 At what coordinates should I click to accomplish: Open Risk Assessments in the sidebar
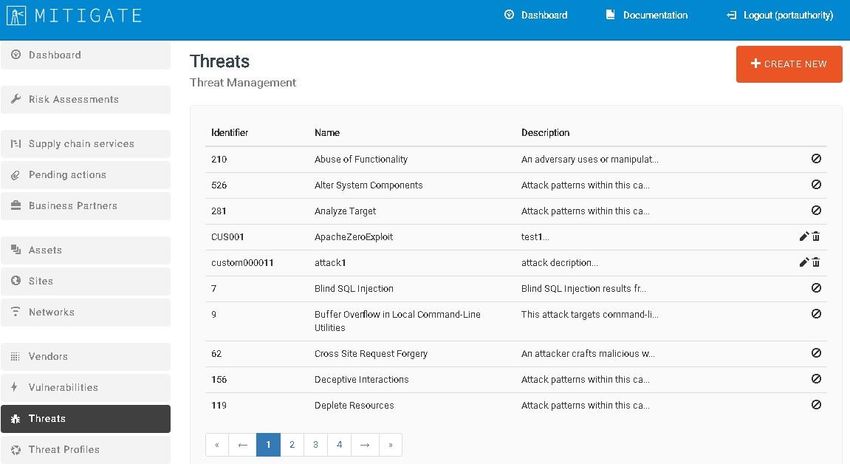click(86, 99)
